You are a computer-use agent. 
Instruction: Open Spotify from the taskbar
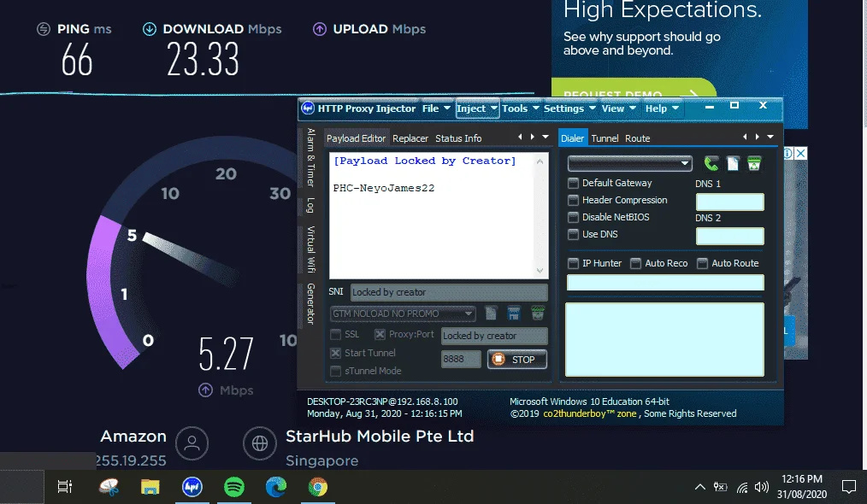tap(234, 487)
